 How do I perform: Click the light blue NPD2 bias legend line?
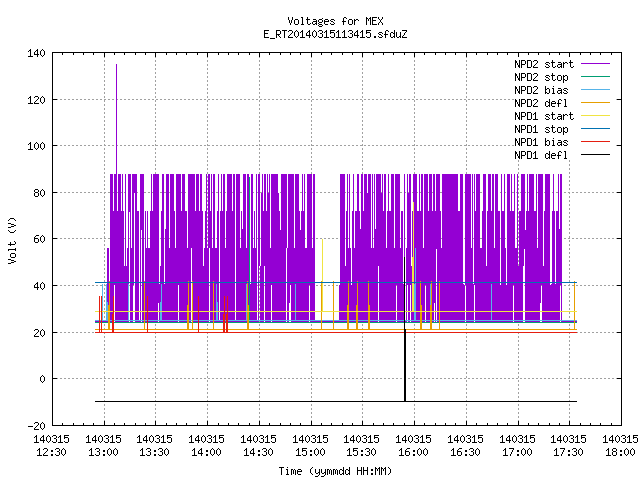point(595,90)
